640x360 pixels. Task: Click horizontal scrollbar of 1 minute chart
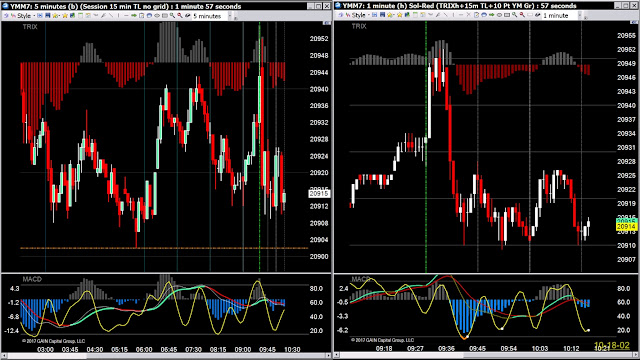click(x=486, y=356)
